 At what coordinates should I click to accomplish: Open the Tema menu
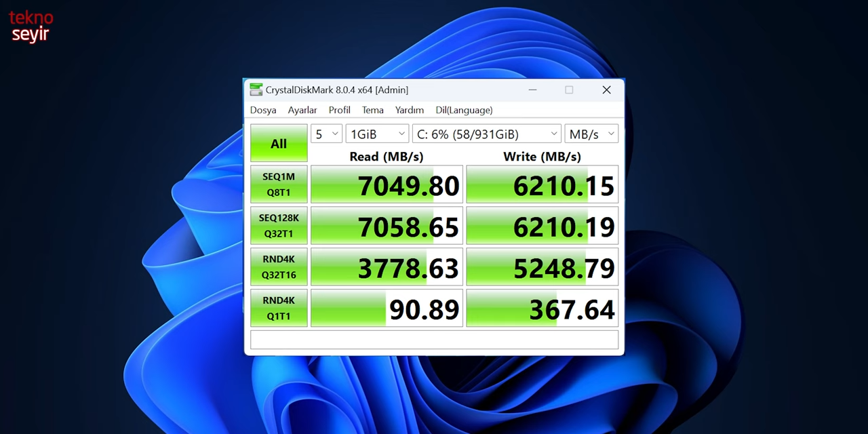[x=372, y=110]
